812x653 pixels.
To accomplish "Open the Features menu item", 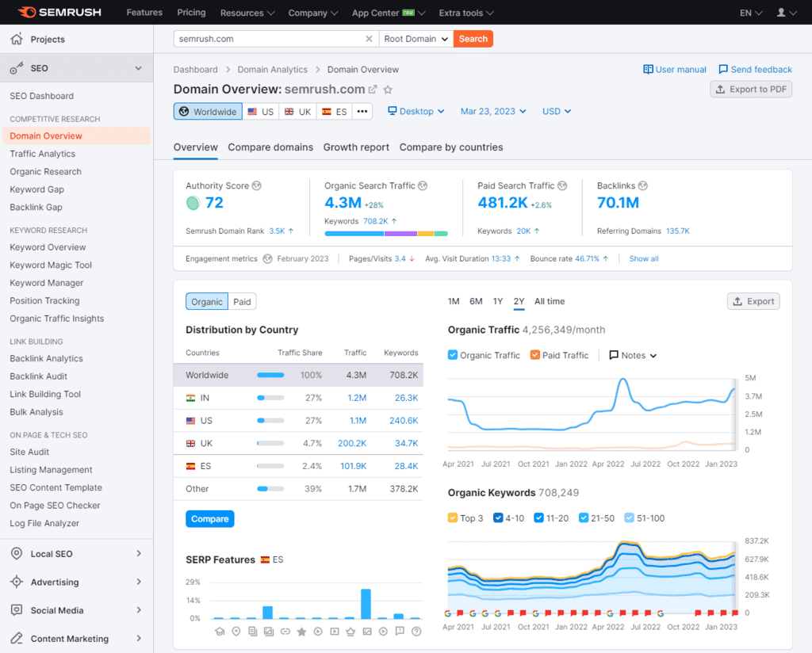I will pyautogui.click(x=144, y=13).
